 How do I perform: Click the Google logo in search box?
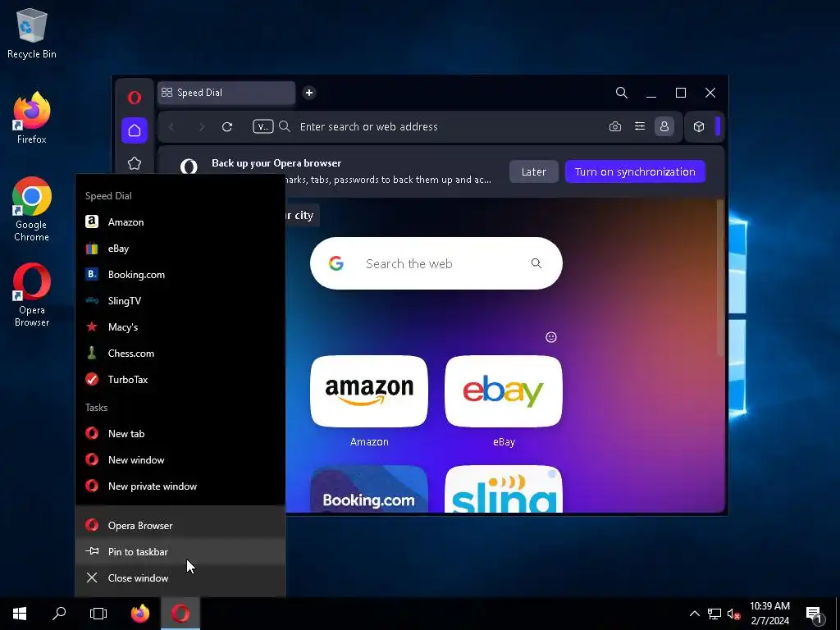point(336,263)
